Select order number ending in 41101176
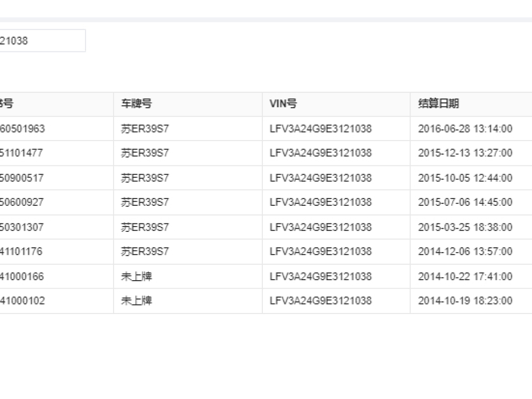Viewport: 532px width, 399px height. (22, 251)
